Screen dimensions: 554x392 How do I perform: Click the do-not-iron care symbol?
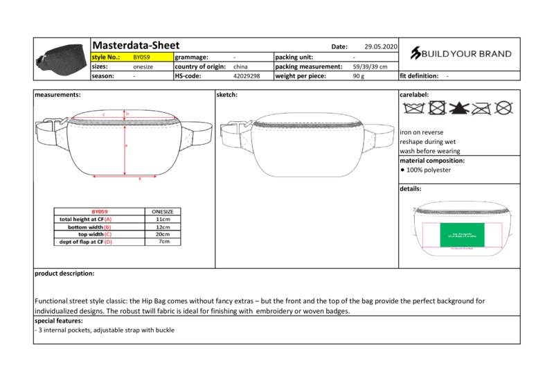pos(481,108)
